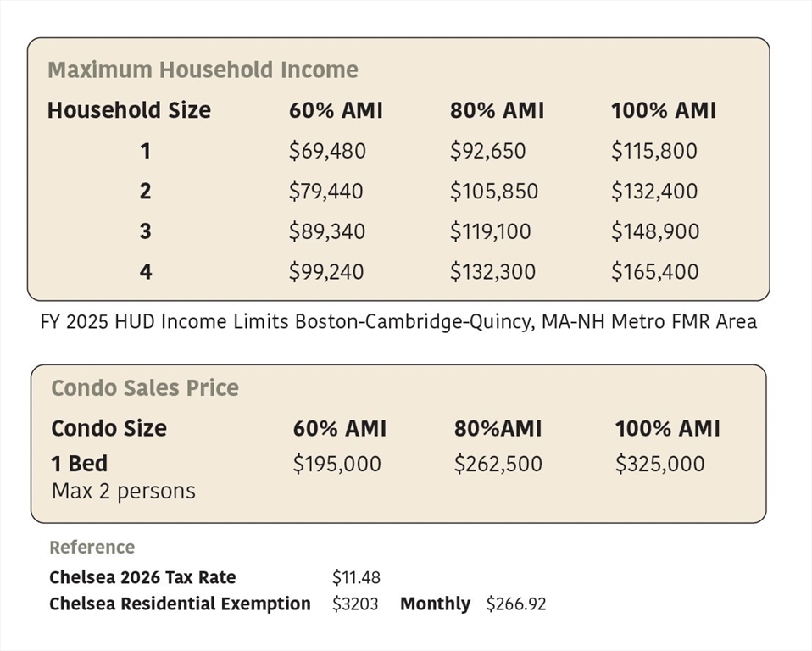
Task: Click the $115,800 income amount
Action: [653, 151]
